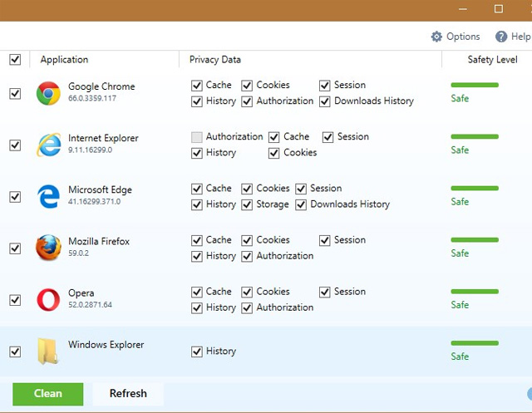Click Opera's green safety level bar

474,292
